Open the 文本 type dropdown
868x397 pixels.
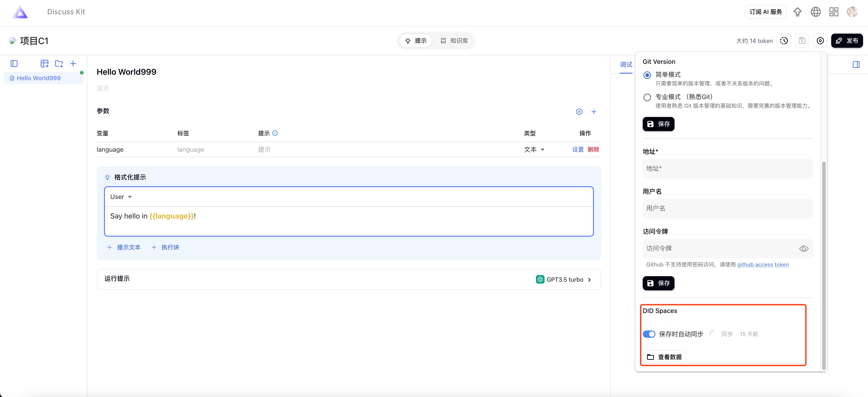coord(534,150)
